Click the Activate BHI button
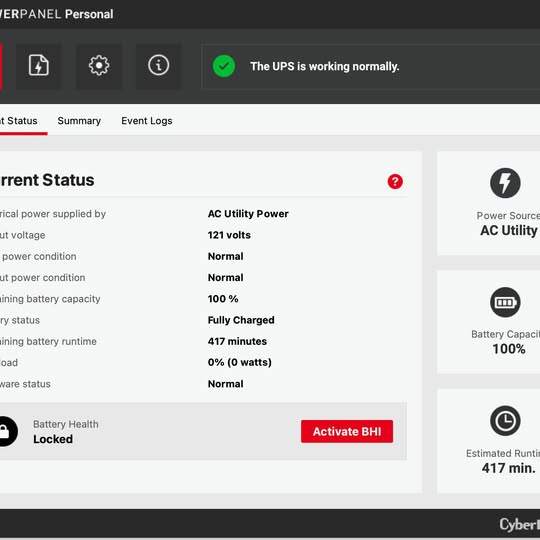 (x=347, y=431)
